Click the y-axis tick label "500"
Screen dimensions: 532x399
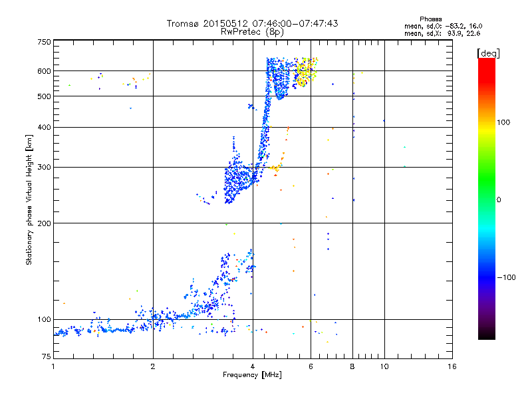[44, 96]
